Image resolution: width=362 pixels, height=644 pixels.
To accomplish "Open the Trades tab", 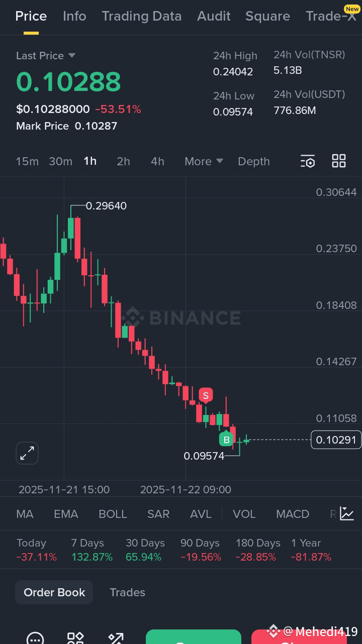I will pos(127,592).
